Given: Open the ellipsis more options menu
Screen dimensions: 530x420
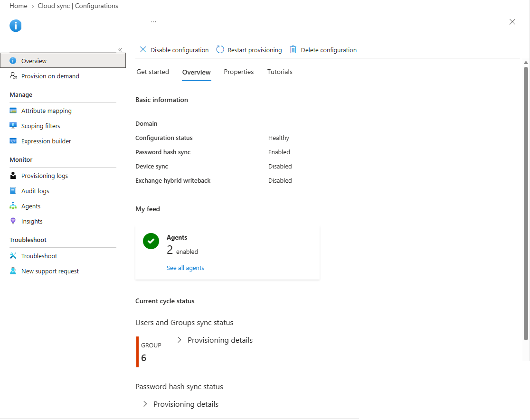Looking at the screenshot, I should click(153, 22).
